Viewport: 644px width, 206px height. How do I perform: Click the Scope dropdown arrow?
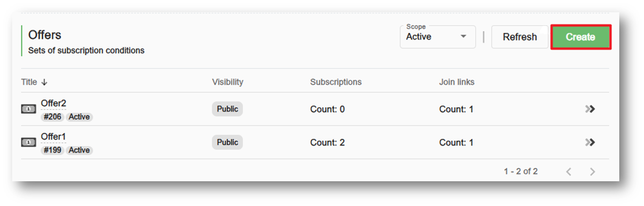click(x=463, y=37)
